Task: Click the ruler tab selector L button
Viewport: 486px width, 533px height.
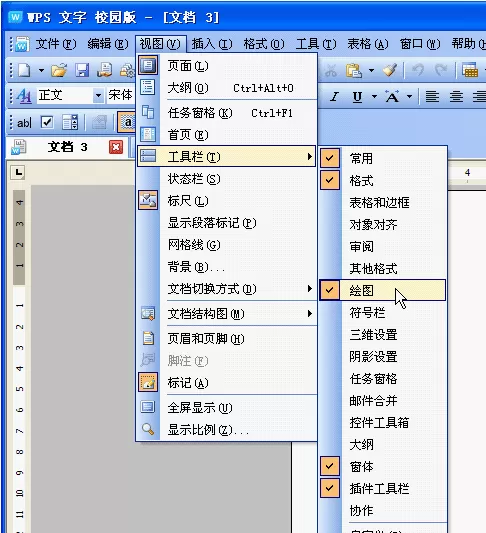Action: click(18, 172)
